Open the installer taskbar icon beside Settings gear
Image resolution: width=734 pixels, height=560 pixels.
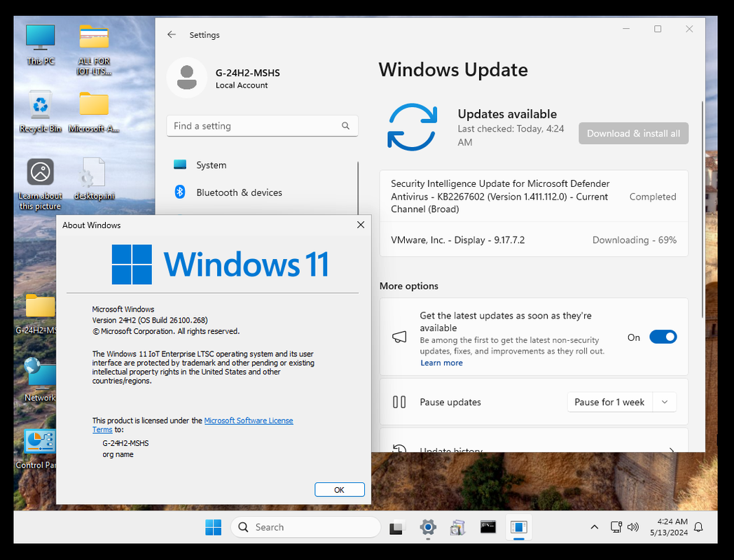(x=458, y=527)
